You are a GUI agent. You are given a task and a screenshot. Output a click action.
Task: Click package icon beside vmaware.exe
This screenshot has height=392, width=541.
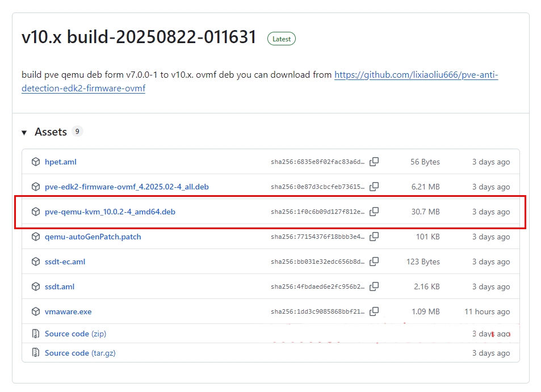pyautogui.click(x=36, y=311)
